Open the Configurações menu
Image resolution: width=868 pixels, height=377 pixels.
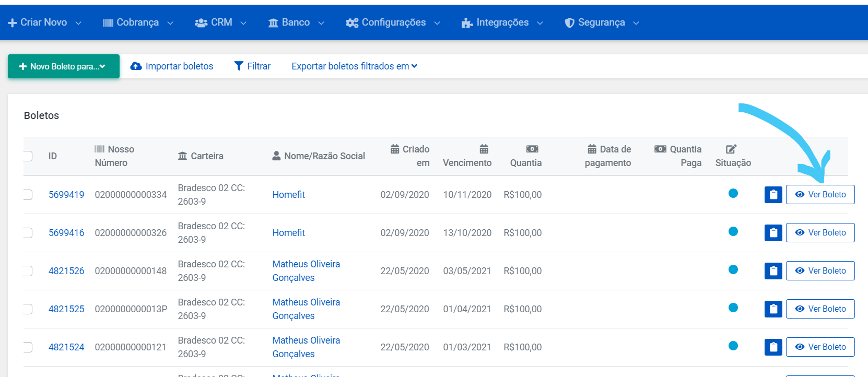pos(393,22)
